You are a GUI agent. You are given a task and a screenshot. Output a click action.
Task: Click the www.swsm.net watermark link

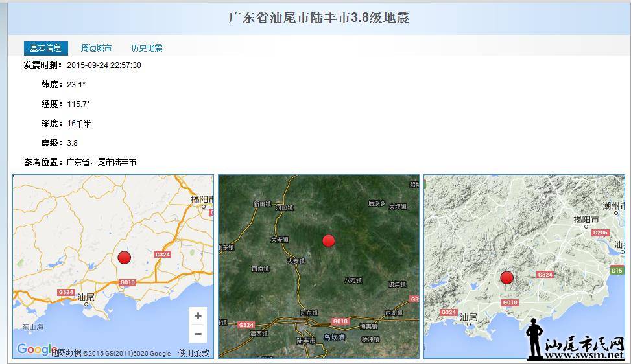pos(588,356)
